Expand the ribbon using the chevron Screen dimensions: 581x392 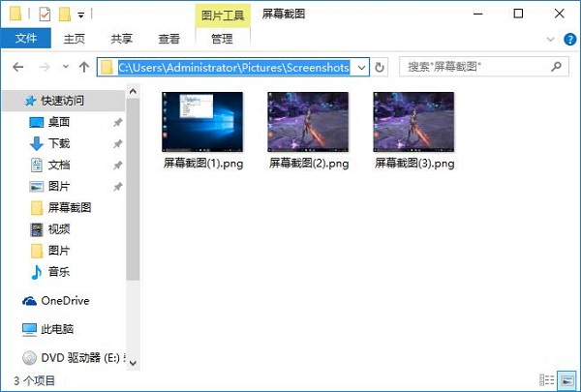[551, 39]
